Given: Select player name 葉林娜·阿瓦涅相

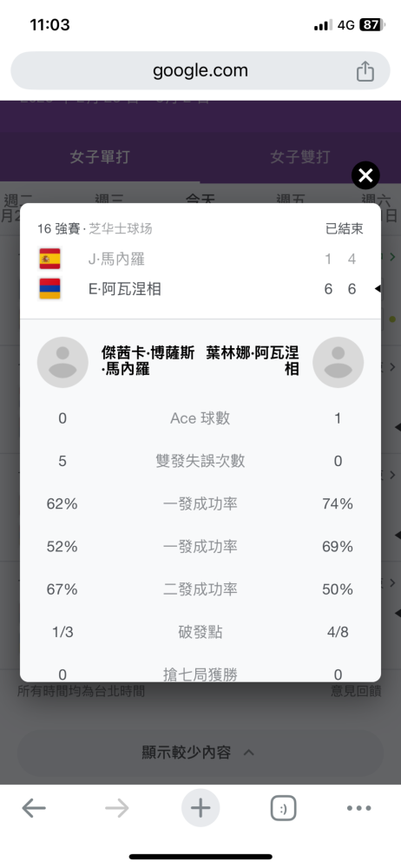Looking at the screenshot, I should click(253, 361).
